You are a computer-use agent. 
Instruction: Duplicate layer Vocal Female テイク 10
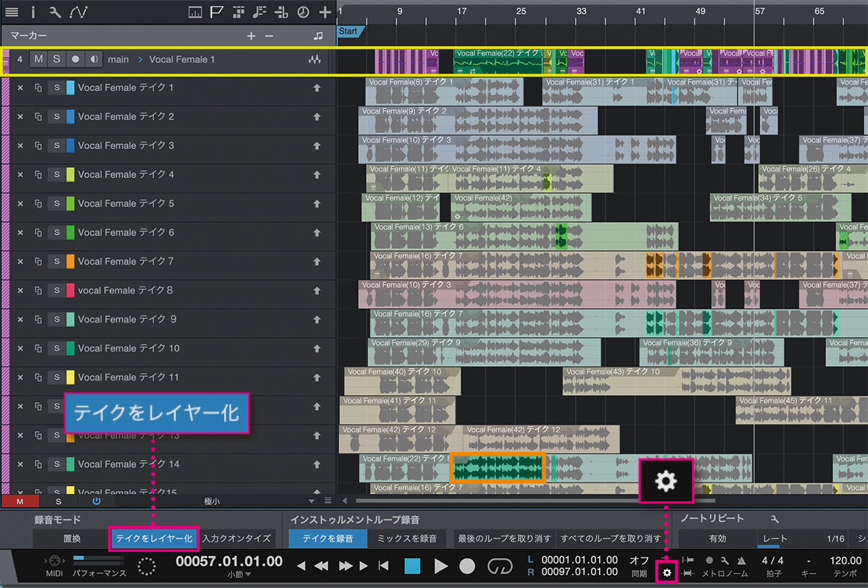pos(38,348)
